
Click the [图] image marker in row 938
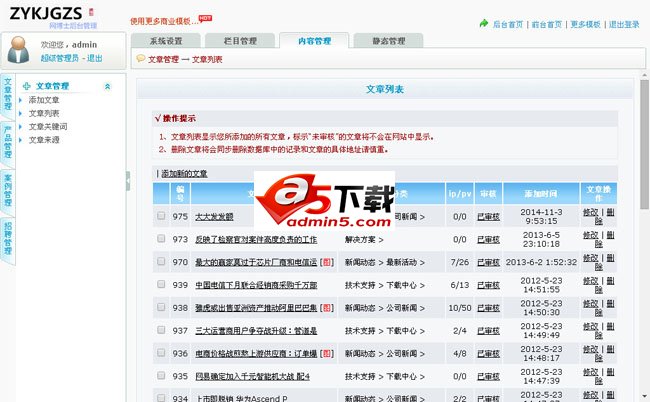click(x=327, y=308)
